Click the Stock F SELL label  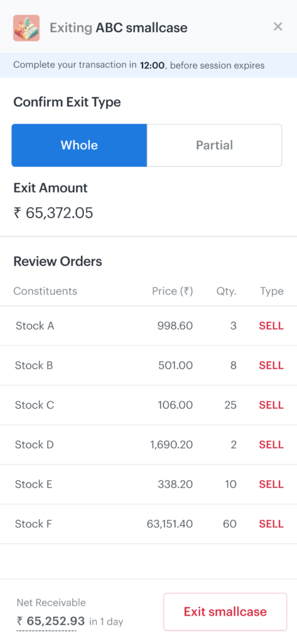pyautogui.click(x=271, y=524)
